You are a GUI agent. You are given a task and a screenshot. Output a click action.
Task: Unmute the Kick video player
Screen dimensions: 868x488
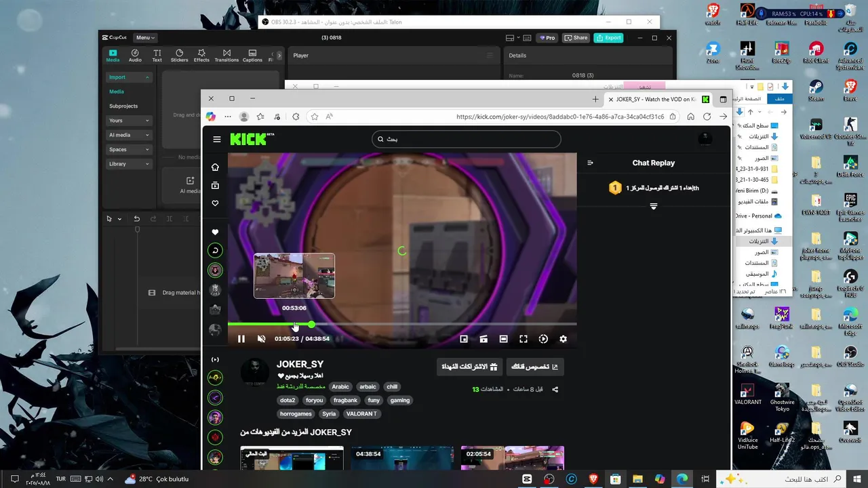[x=261, y=339]
